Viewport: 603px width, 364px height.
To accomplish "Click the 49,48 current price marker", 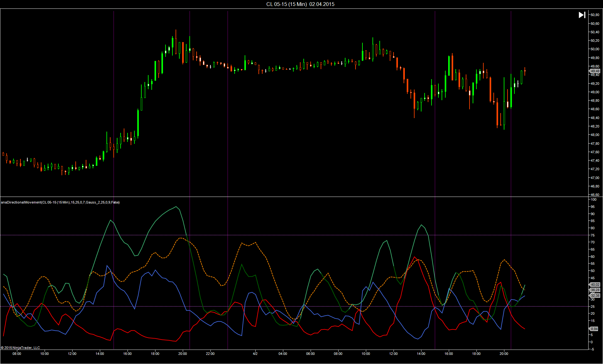I will point(595,71).
